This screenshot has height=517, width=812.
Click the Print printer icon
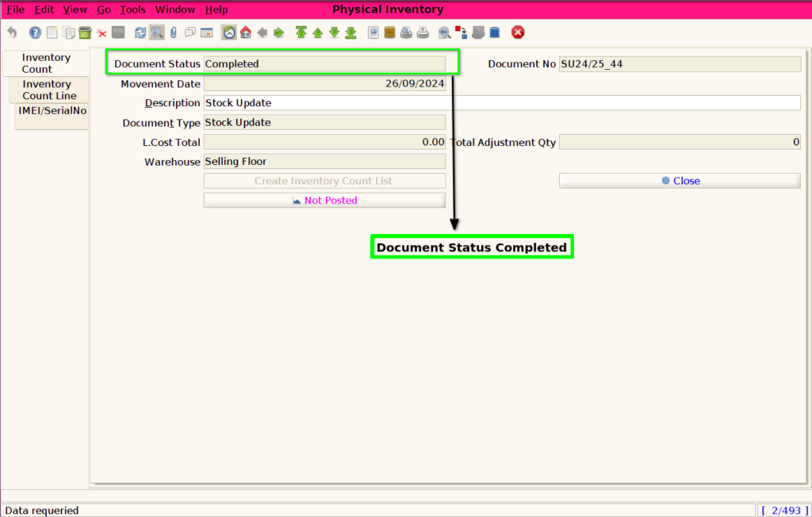tap(423, 33)
